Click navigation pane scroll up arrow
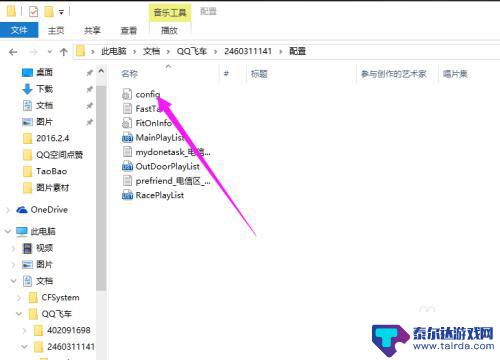500x360 pixels. 101,72
